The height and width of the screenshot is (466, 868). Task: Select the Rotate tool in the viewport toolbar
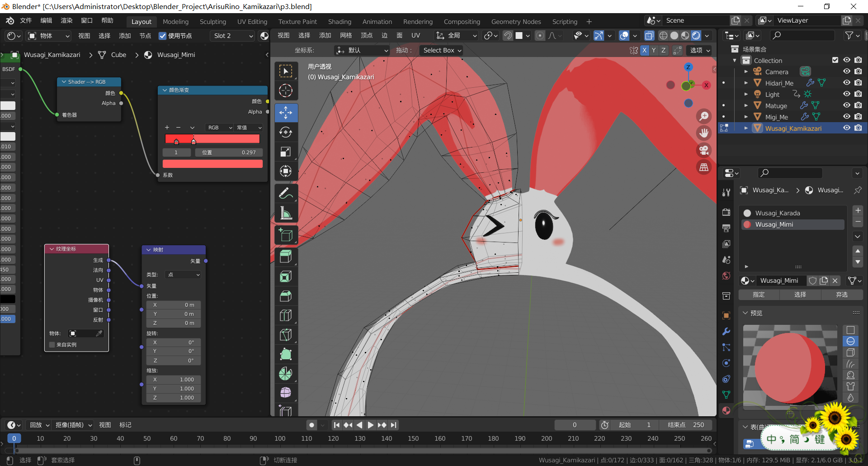(x=286, y=132)
